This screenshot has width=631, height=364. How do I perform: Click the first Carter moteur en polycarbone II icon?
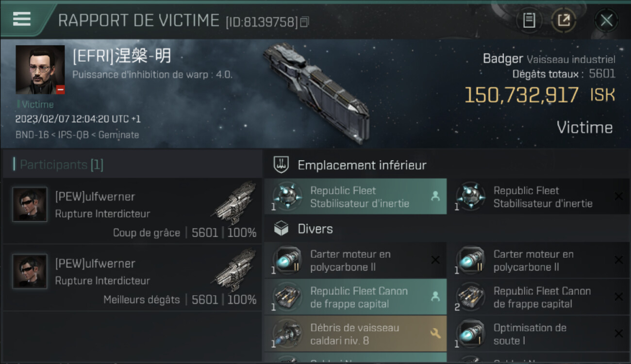[286, 260]
